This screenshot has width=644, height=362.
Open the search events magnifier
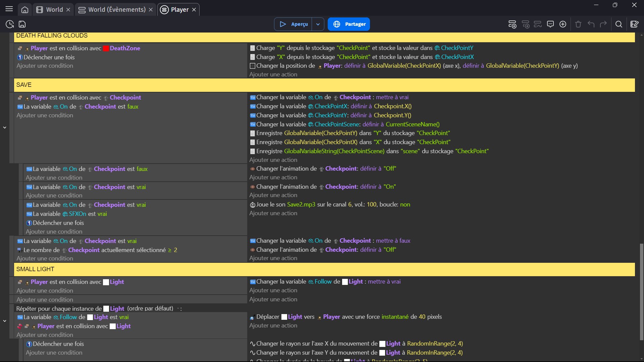tap(619, 24)
